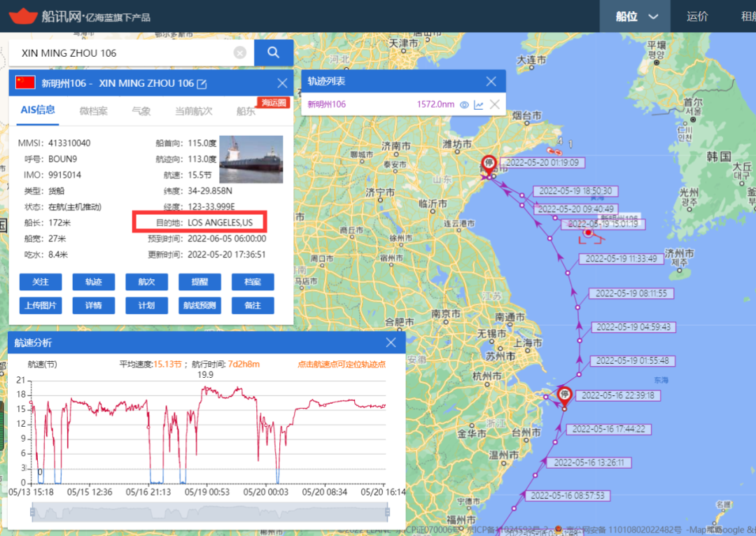756x536 pixels.
Task: Click the 航线预测 button
Action: tap(199, 306)
